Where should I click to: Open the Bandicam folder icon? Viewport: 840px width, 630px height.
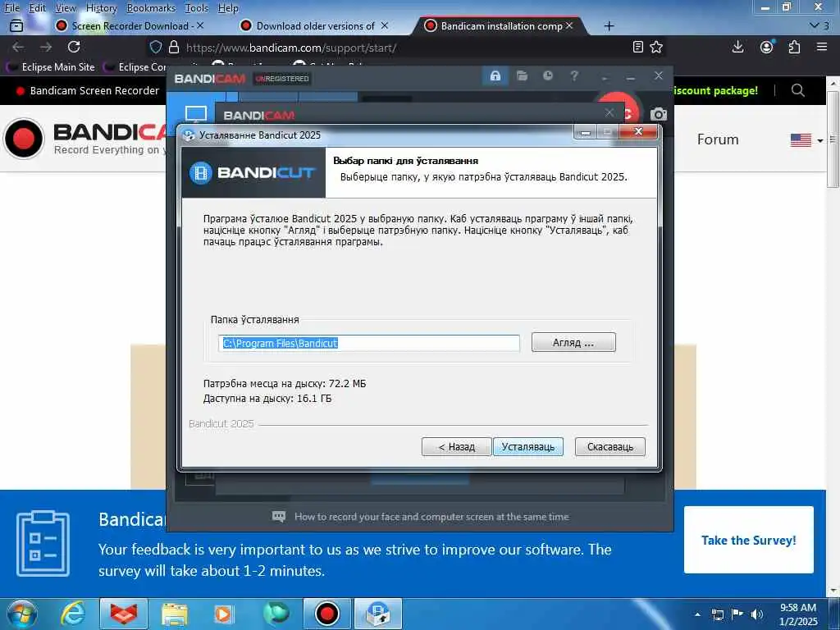(x=522, y=75)
